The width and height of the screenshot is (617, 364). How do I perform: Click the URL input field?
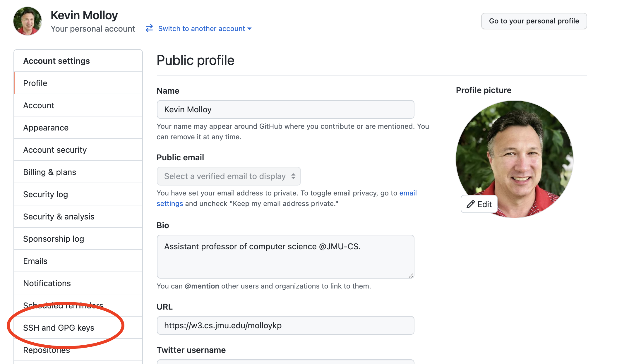point(285,325)
